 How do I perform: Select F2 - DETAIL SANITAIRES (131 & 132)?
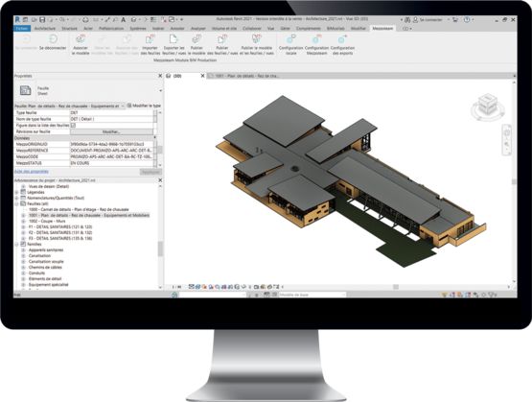pyautogui.click(x=60, y=232)
